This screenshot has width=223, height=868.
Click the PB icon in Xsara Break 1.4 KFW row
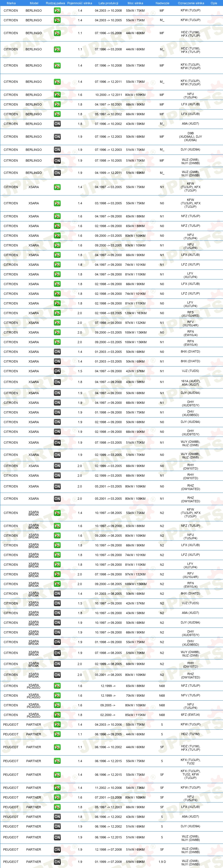click(57, 513)
